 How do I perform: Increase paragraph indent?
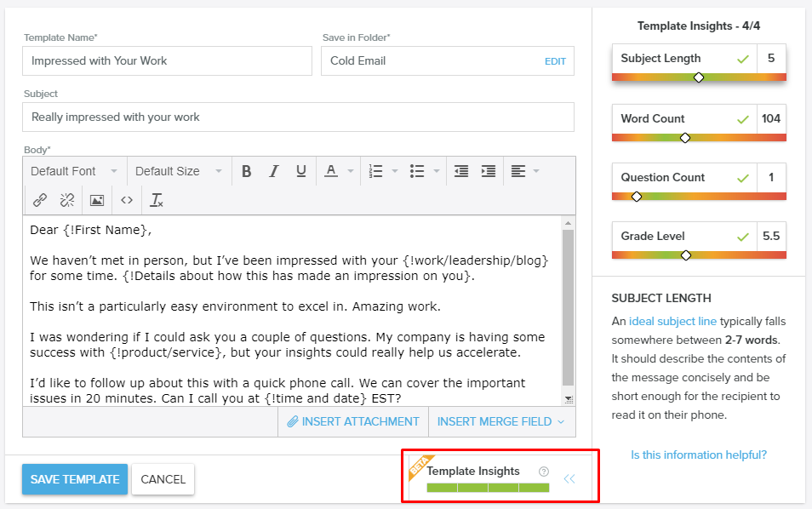489,171
